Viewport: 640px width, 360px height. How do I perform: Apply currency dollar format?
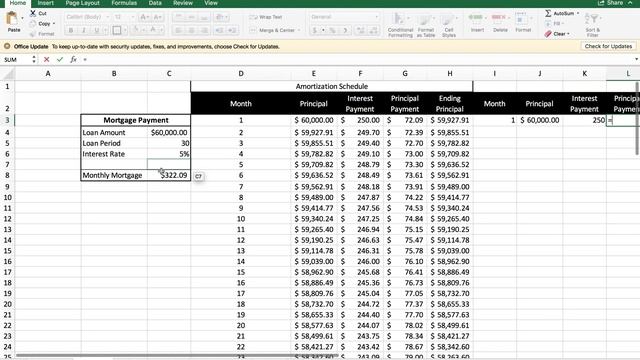315,30
